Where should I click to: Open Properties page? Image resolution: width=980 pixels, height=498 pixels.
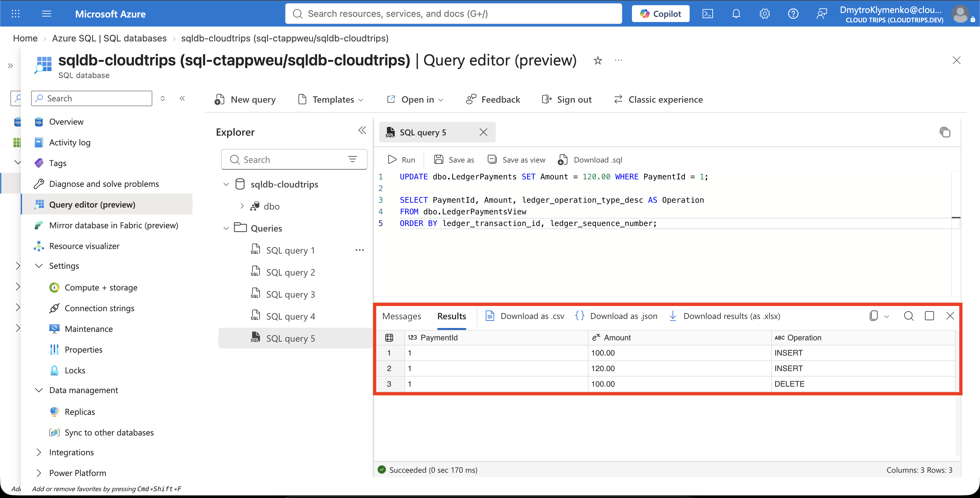84,350
